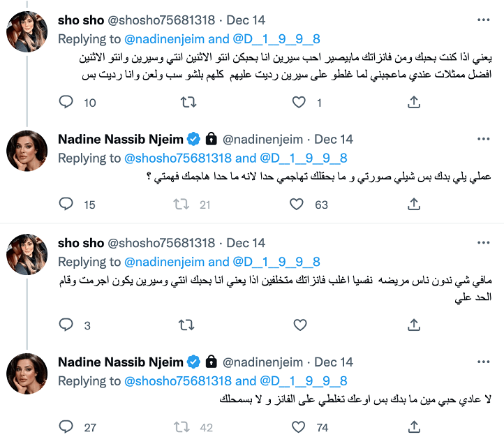The height and width of the screenshot is (444, 504).
Task: Reply to Nadine's tweet with 27 replies
Action: [66, 427]
